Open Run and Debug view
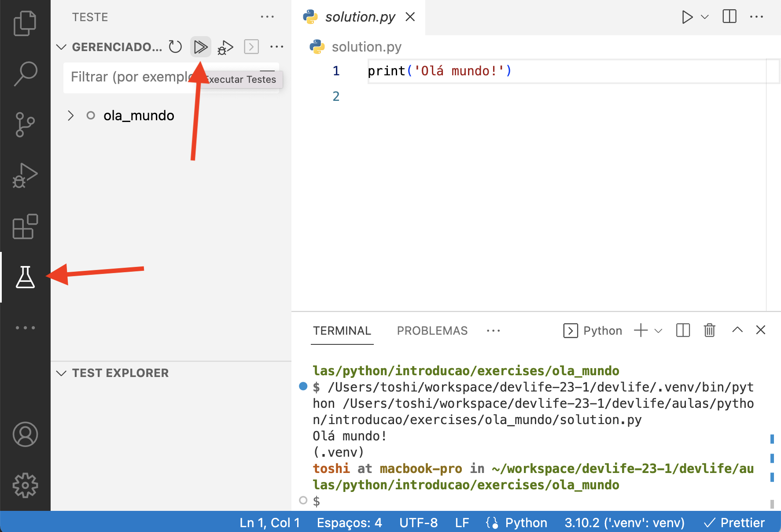This screenshot has width=781, height=532. coord(25,175)
